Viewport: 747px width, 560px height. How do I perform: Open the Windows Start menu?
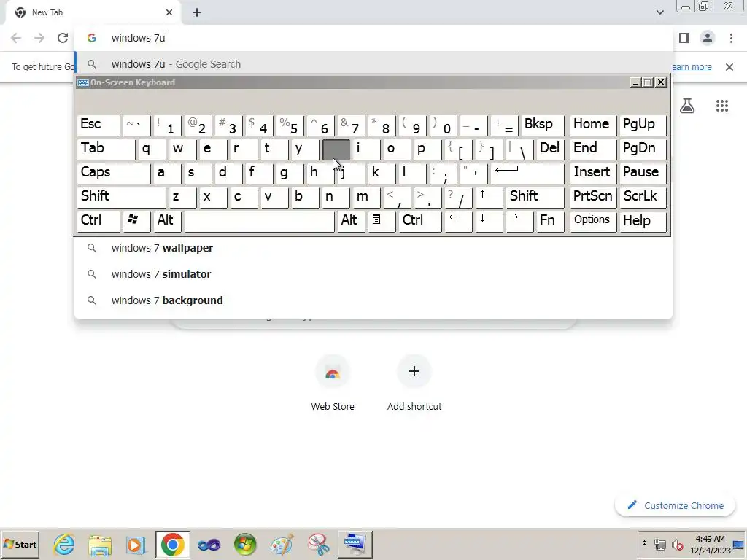click(20, 544)
